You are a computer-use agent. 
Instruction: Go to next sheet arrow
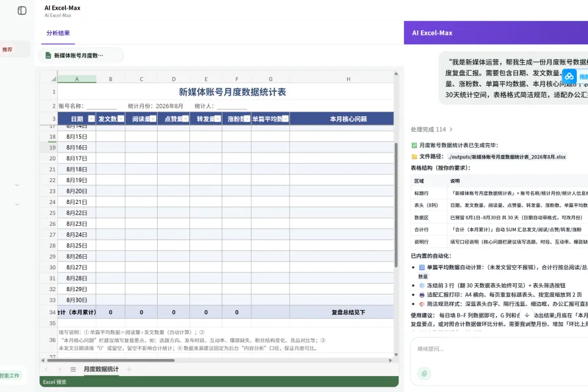coord(59,370)
